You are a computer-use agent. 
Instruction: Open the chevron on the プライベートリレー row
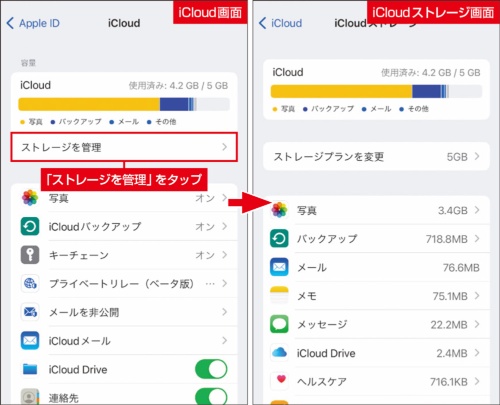click(225, 284)
